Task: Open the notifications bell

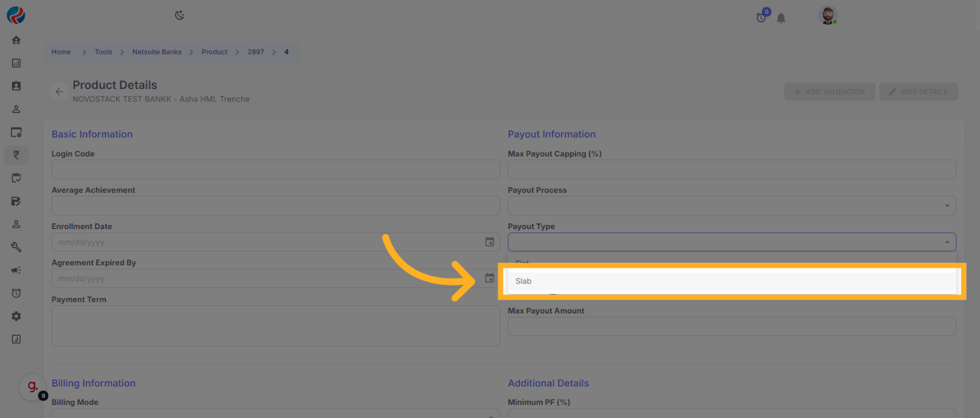Action: pyautogui.click(x=781, y=18)
